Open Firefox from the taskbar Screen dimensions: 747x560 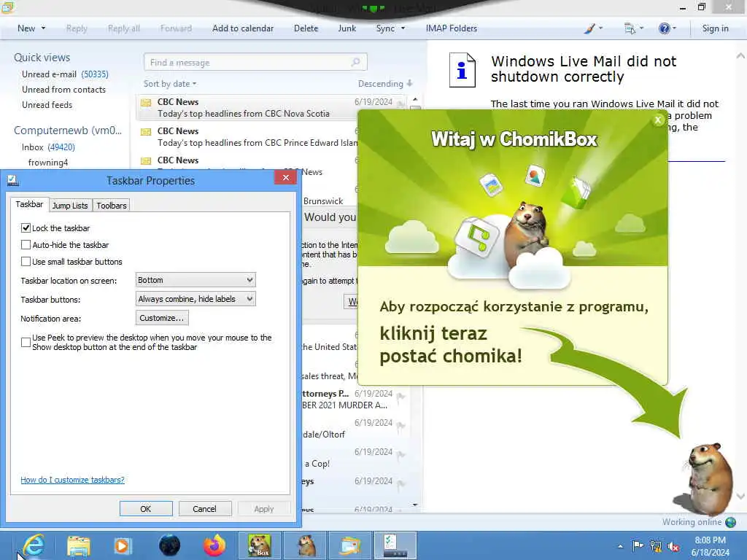214,545
